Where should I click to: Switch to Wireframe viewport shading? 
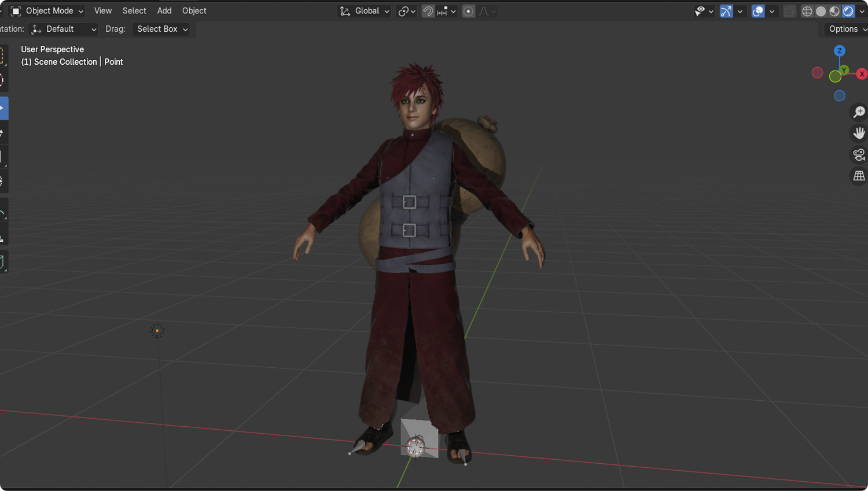tap(807, 11)
